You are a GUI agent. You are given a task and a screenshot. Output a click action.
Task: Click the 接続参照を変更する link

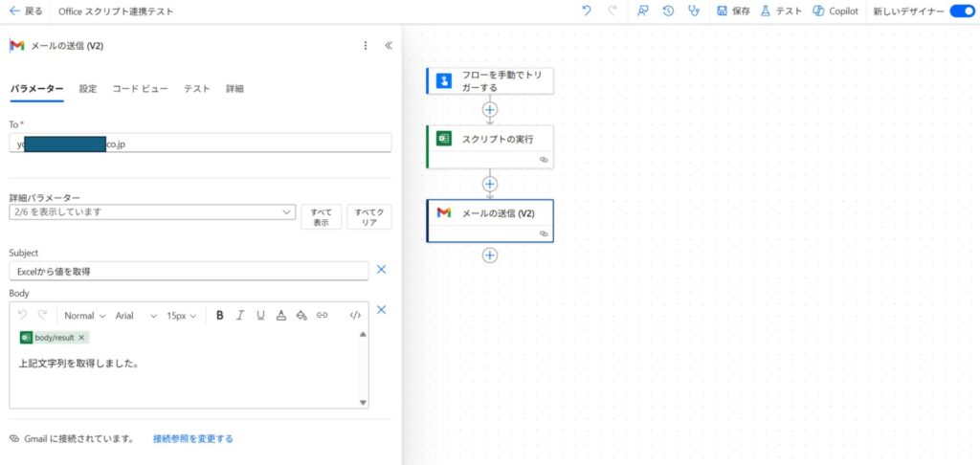click(192, 438)
